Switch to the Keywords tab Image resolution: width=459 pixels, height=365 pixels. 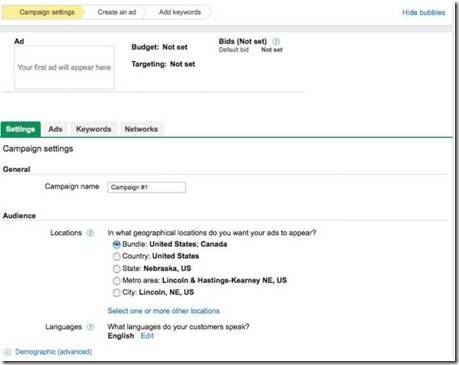94,129
